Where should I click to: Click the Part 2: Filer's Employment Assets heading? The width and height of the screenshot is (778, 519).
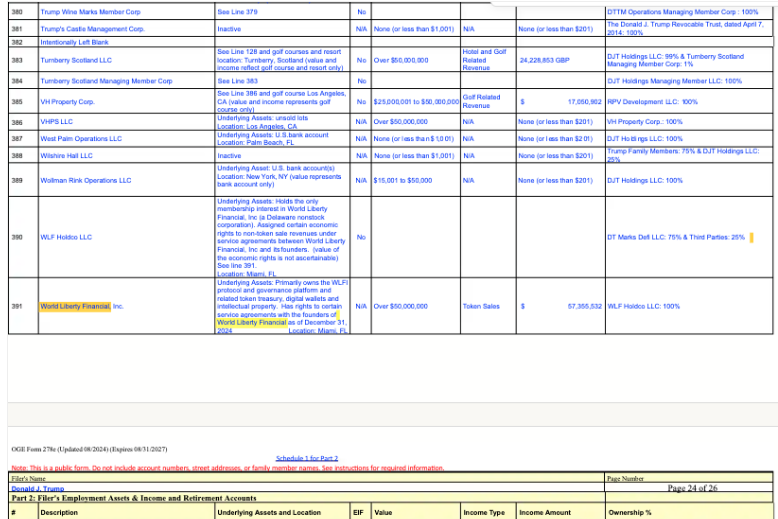click(134, 498)
